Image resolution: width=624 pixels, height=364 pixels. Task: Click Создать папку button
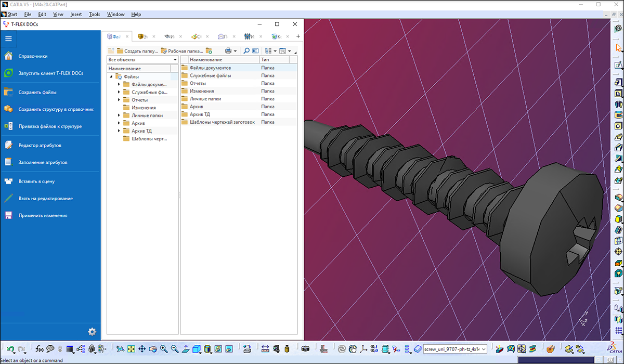(x=137, y=51)
